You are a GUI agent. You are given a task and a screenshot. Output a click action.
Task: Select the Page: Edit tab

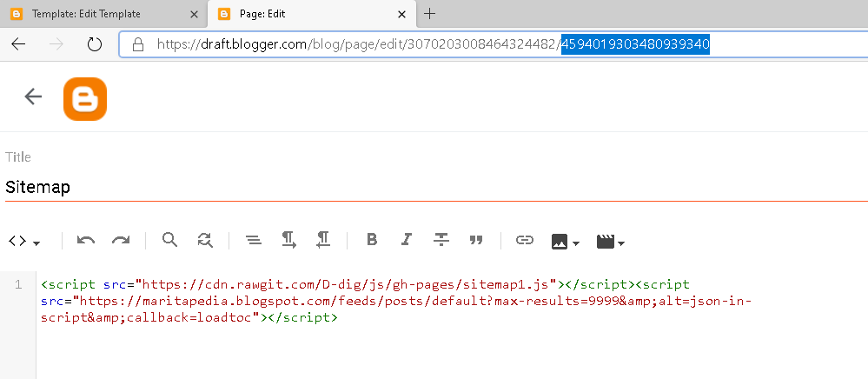coord(313,14)
